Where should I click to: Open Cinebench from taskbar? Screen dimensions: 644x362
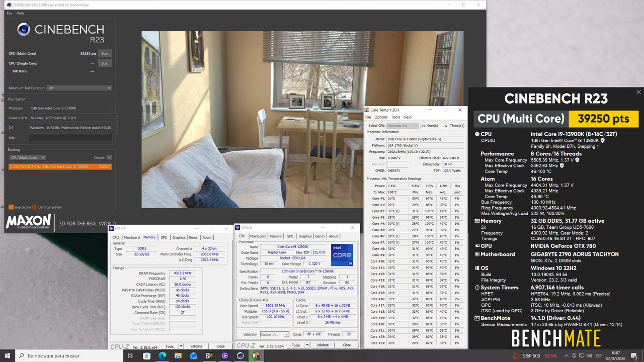240,355
